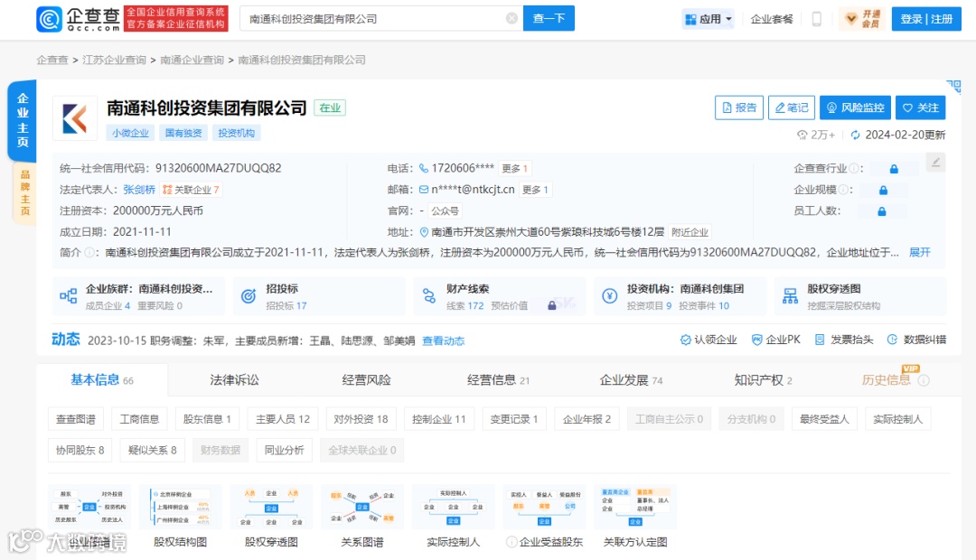Click the phone icon next to 1720606****
The image size is (976, 560).
tap(424, 168)
